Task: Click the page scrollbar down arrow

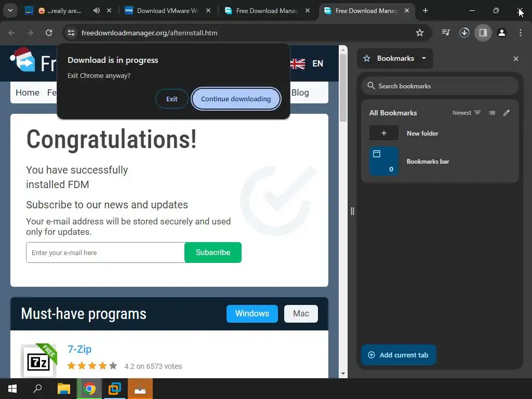Action: [343, 374]
